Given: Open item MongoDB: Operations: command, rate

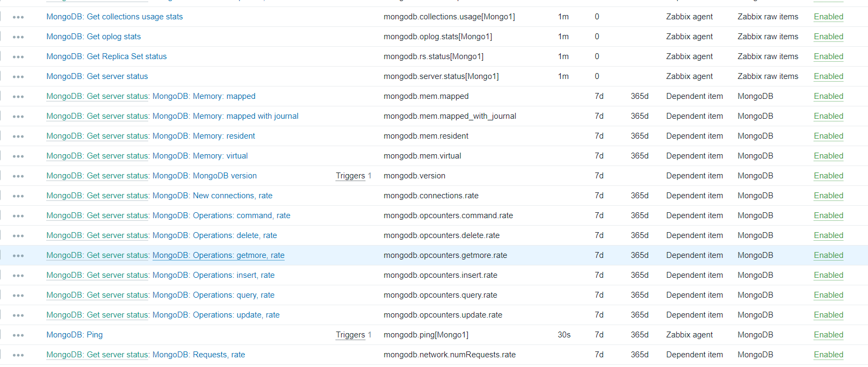Looking at the screenshot, I should pyautogui.click(x=221, y=215).
